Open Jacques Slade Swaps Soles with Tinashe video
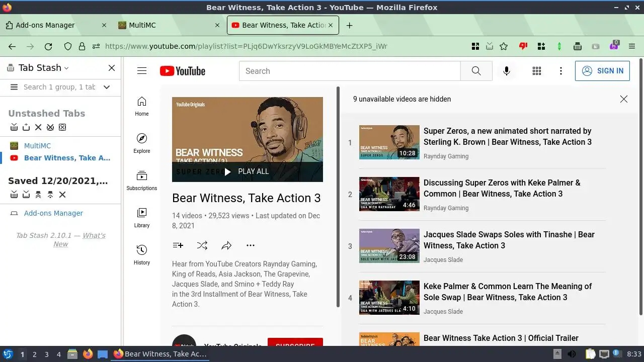 click(x=509, y=240)
